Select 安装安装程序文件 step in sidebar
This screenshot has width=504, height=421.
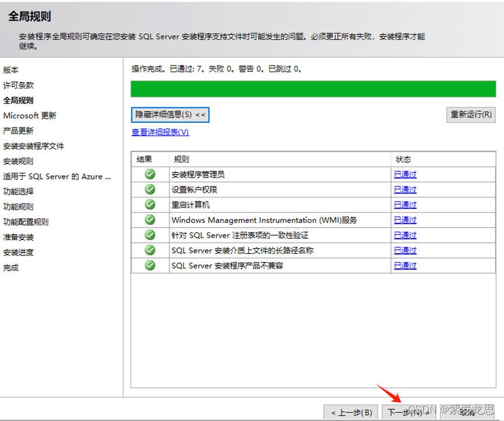(34, 146)
